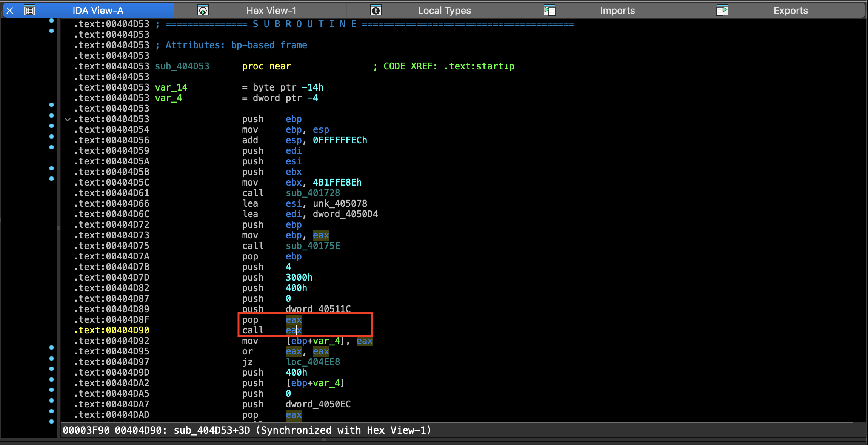This screenshot has height=445, width=868.
Task: Open the Imports tab
Action: (617, 11)
